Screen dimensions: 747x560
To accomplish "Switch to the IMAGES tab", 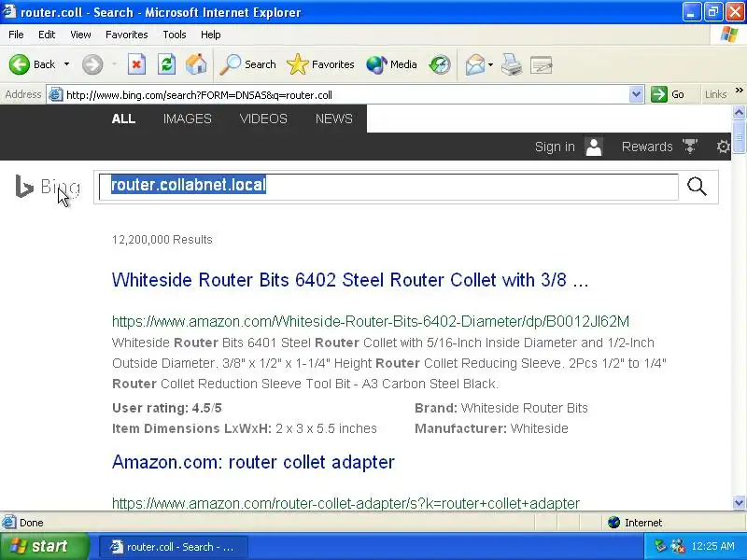I will (x=188, y=119).
